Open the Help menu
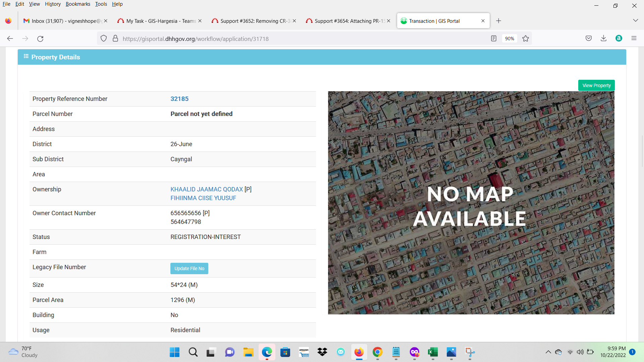 coord(117,4)
